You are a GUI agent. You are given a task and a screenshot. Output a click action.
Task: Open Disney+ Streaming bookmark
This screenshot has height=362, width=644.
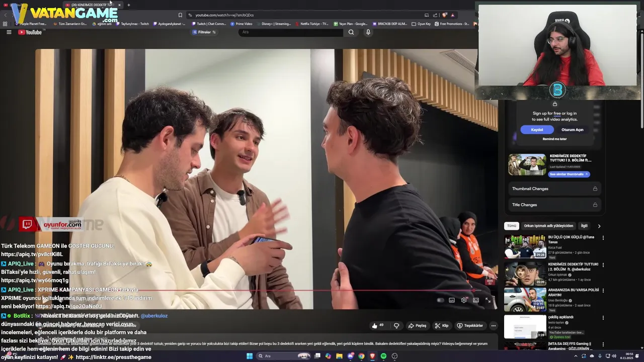(274, 24)
